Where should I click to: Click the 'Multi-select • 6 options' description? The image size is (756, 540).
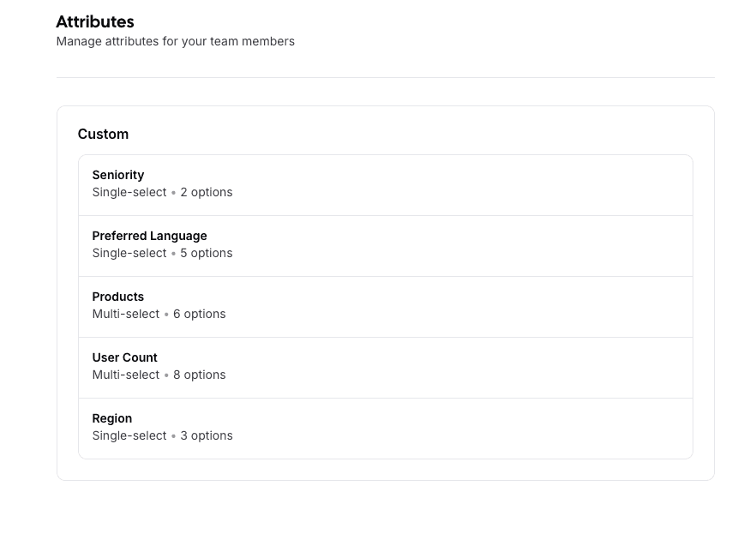click(159, 314)
